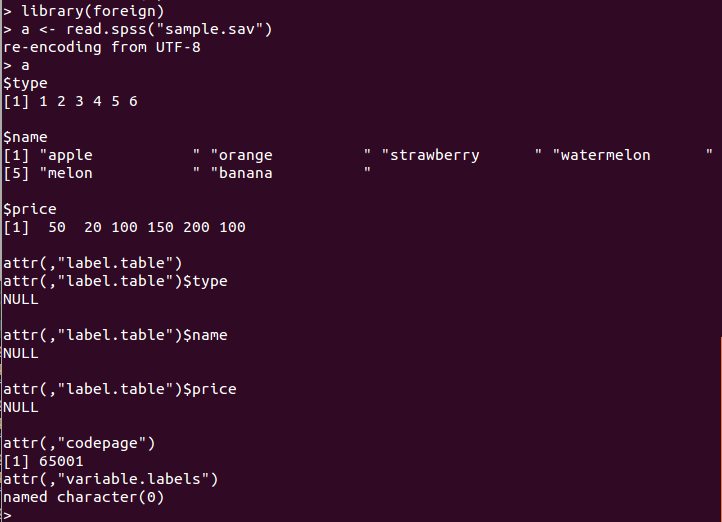
Task: Click the label.table $type attribute line
Action: (116, 281)
